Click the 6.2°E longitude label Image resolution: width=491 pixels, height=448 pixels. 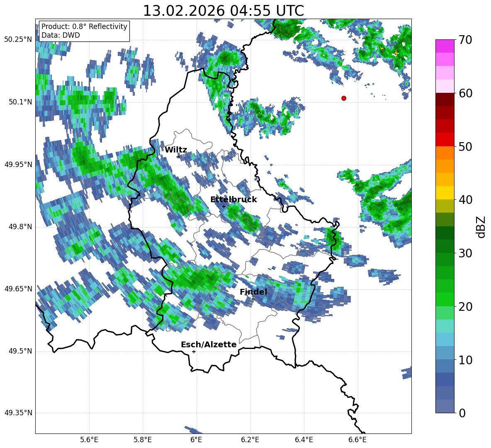(250, 440)
